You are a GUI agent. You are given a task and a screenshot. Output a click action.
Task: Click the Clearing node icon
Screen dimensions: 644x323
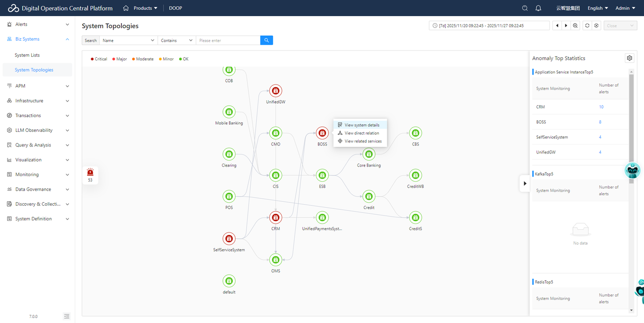click(x=229, y=154)
